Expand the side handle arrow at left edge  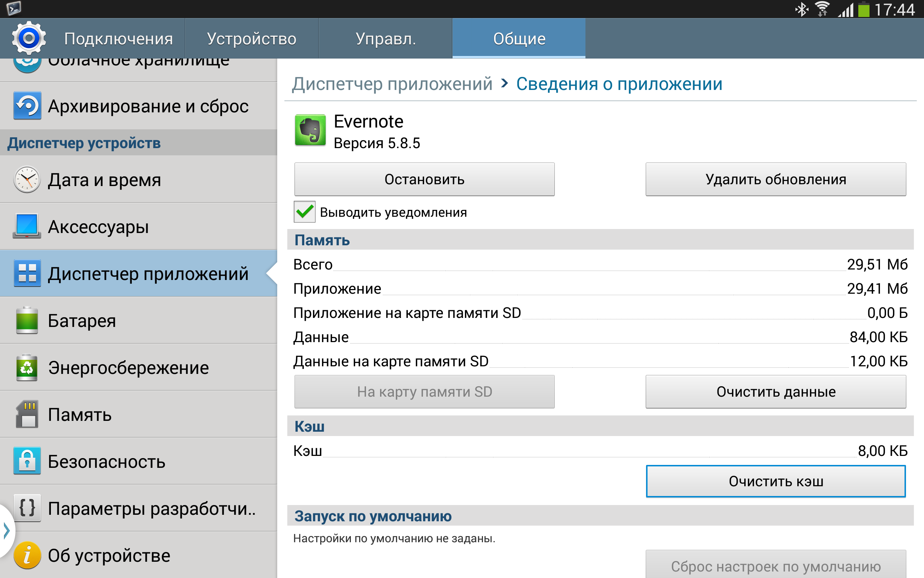pyautogui.click(x=6, y=531)
